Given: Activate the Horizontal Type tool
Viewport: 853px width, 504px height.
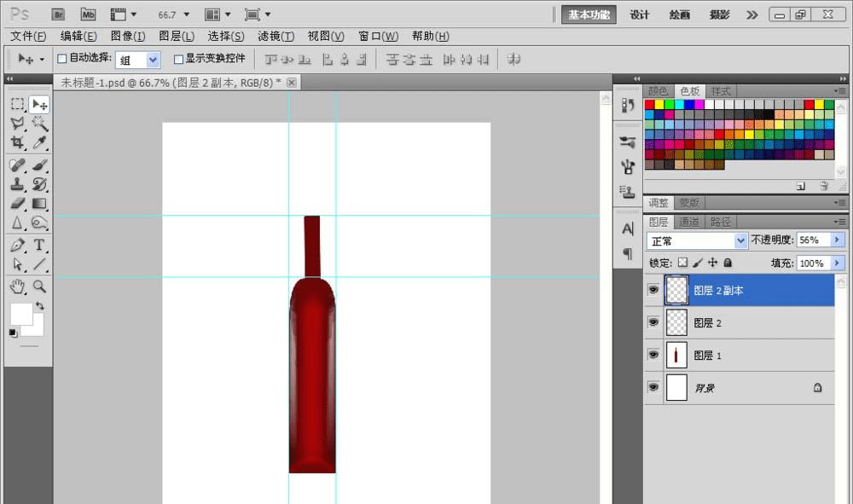Looking at the screenshot, I should point(39,246).
